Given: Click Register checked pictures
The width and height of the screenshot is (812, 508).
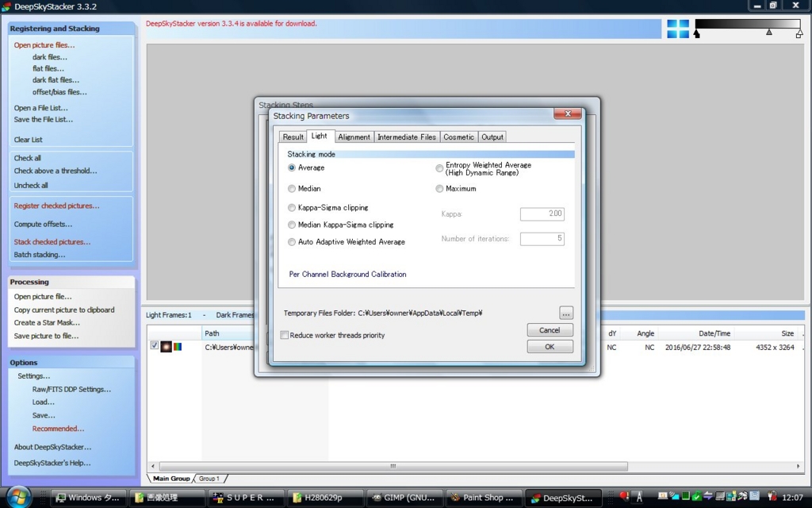Looking at the screenshot, I should point(56,206).
